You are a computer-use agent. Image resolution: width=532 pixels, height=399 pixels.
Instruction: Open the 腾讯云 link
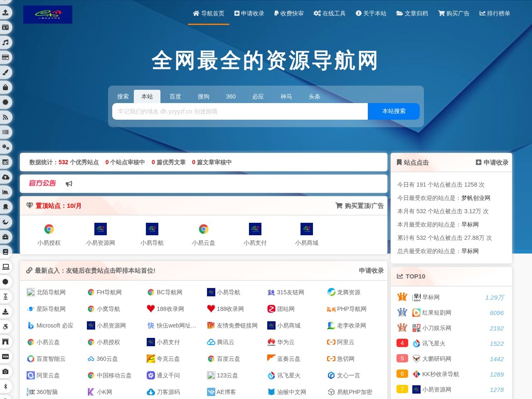[221, 342]
